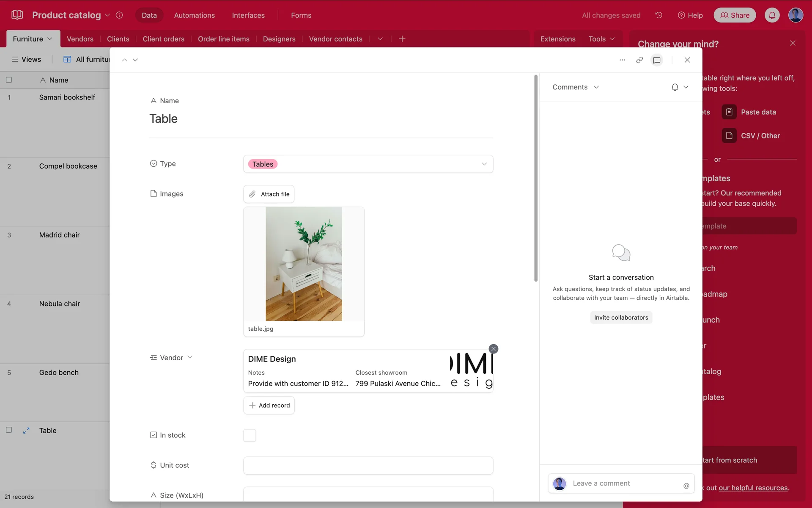Screen dimensions: 812x508
Task: Toggle the comments panel icon
Action: (656, 60)
